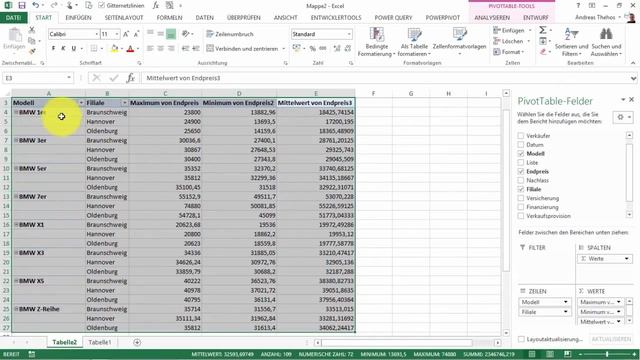Collapse the BMW X5 group

[16, 281]
